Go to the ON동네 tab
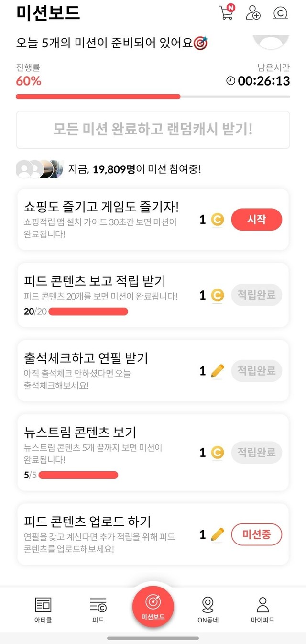 coord(208,609)
